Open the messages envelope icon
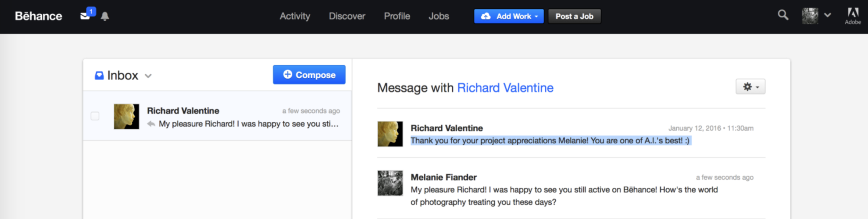The image size is (868, 219). point(85,16)
